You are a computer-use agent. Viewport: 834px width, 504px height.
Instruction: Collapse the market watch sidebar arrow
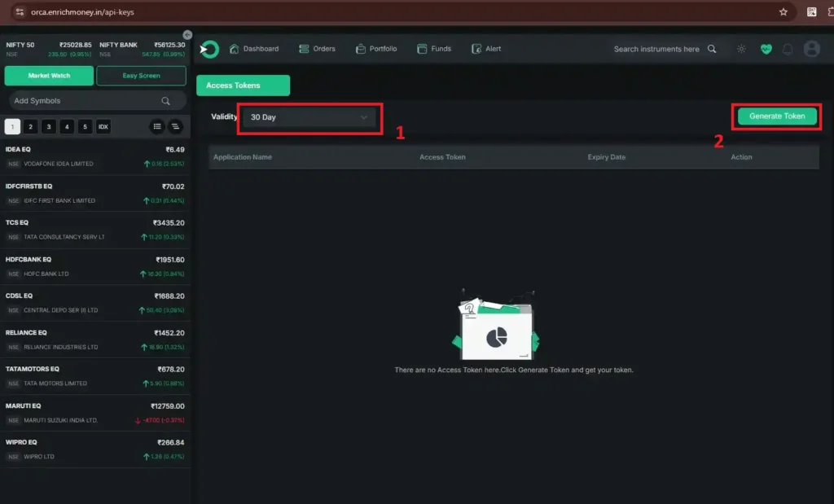[187, 34]
